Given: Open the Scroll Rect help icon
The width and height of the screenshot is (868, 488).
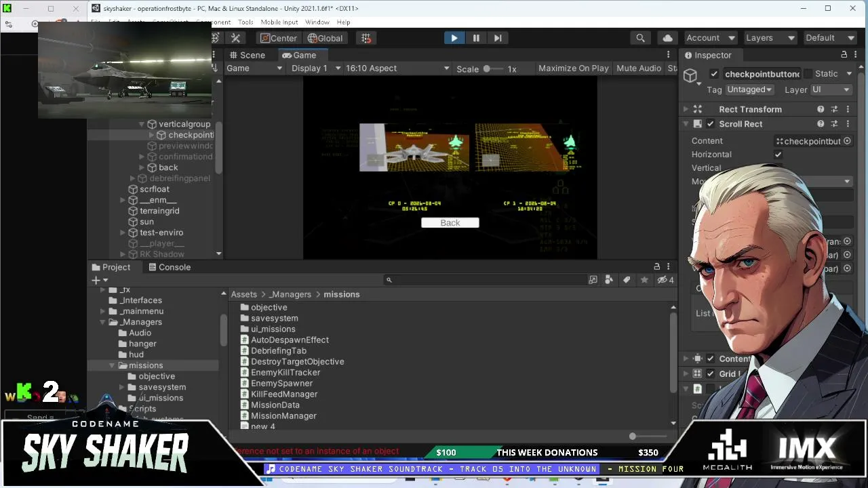Looking at the screenshot, I should (x=821, y=124).
